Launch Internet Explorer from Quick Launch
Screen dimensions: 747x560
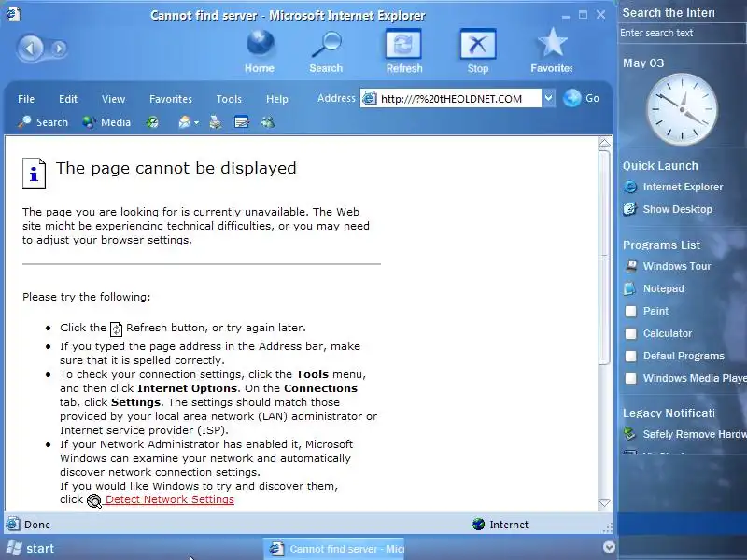click(x=673, y=188)
